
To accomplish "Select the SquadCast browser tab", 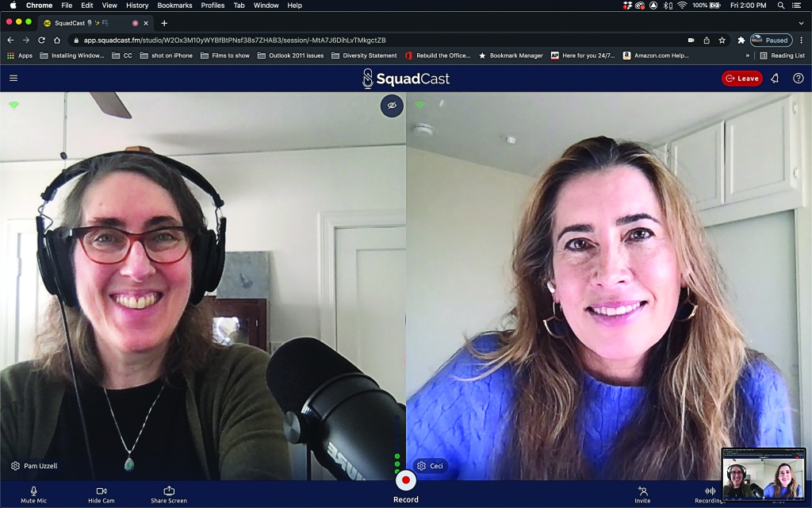I will tap(87, 23).
